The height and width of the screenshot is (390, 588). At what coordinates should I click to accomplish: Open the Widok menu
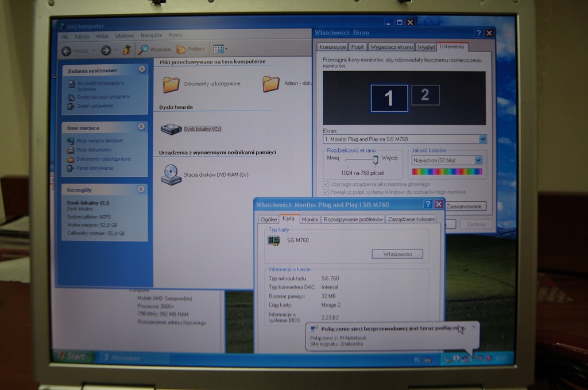tap(102, 36)
